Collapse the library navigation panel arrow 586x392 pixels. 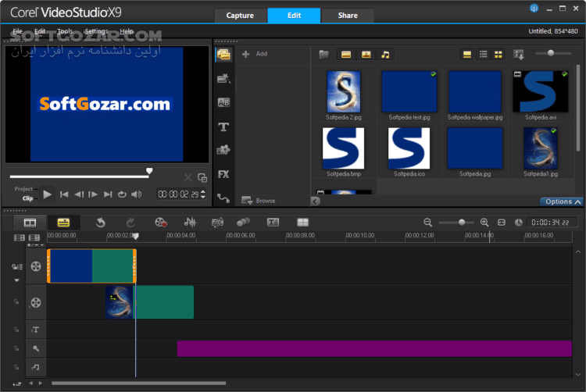pos(316,201)
